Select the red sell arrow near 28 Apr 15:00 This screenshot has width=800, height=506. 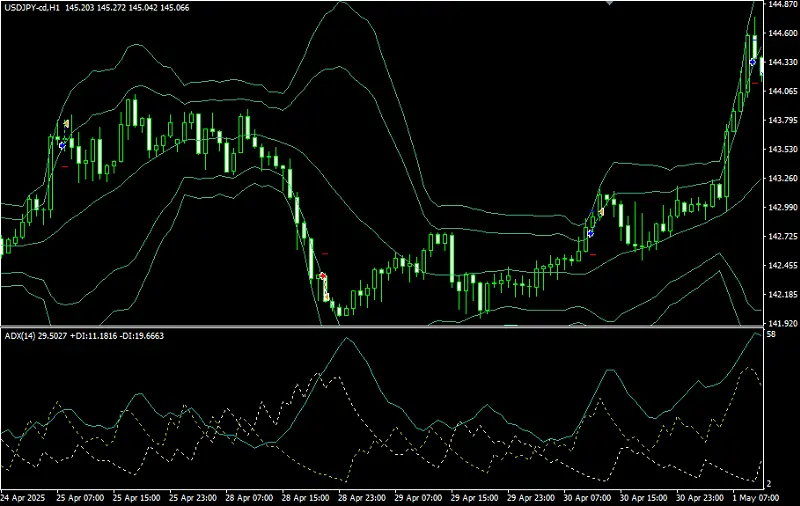322,275
